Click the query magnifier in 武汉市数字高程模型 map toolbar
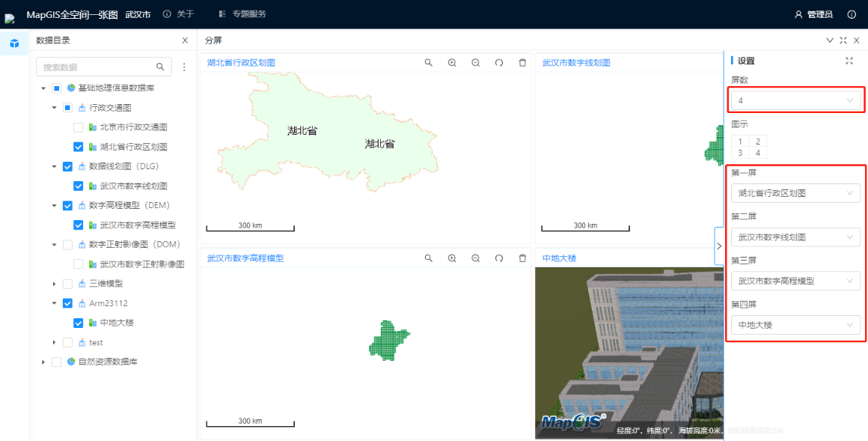Screen dimensions: 868x441 (429, 258)
